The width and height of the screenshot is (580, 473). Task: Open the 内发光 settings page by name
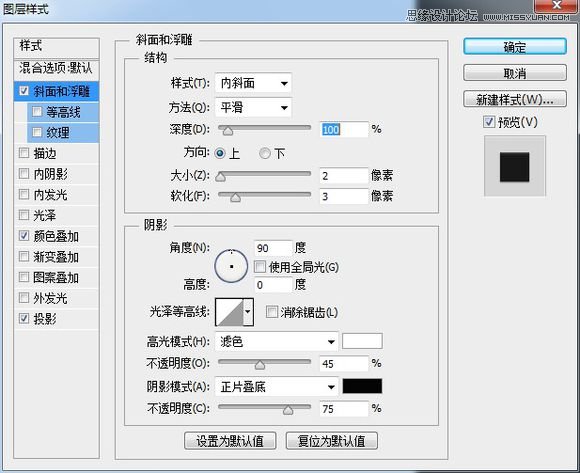(51, 195)
